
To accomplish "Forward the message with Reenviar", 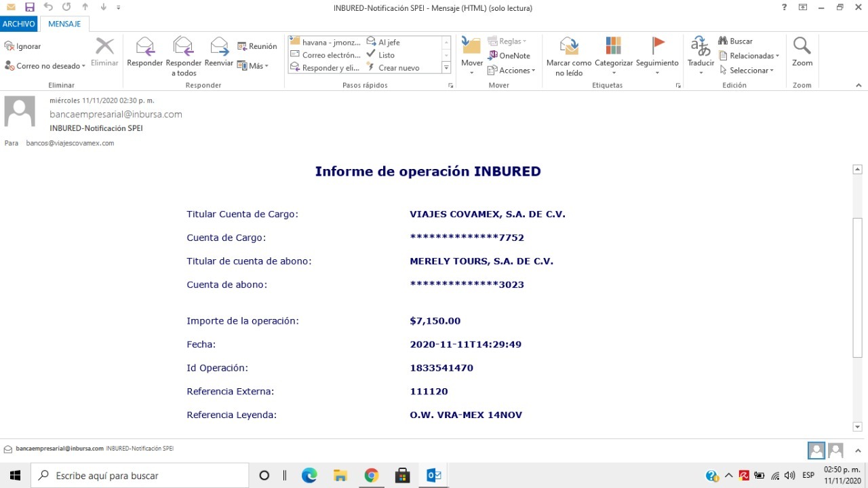I will pyautogui.click(x=219, y=46).
